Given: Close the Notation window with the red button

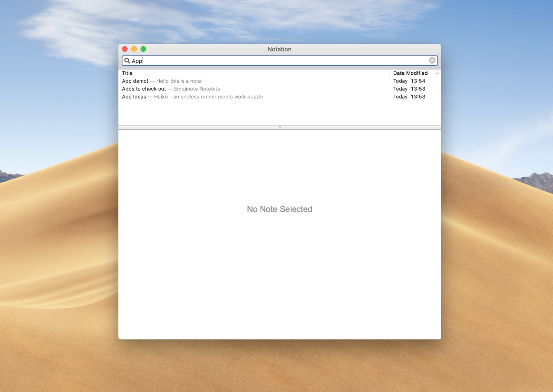Looking at the screenshot, I should pos(125,49).
